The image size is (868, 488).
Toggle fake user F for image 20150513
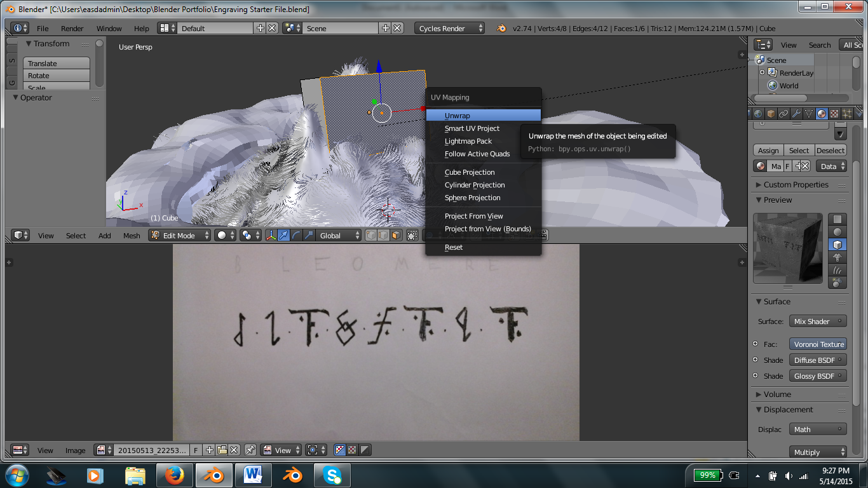click(x=196, y=451)
